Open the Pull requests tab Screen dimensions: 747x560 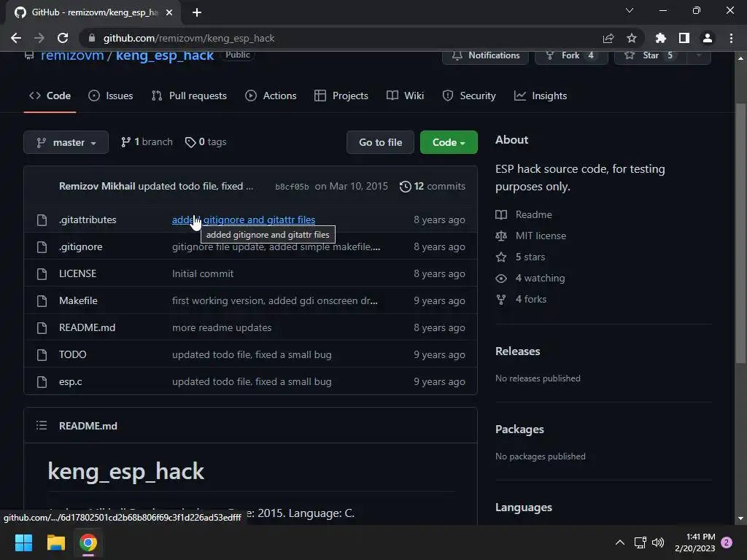189,96
